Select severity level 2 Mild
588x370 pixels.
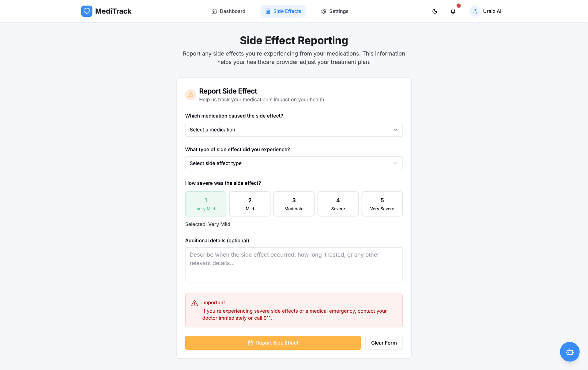click(x=250, y=204)
